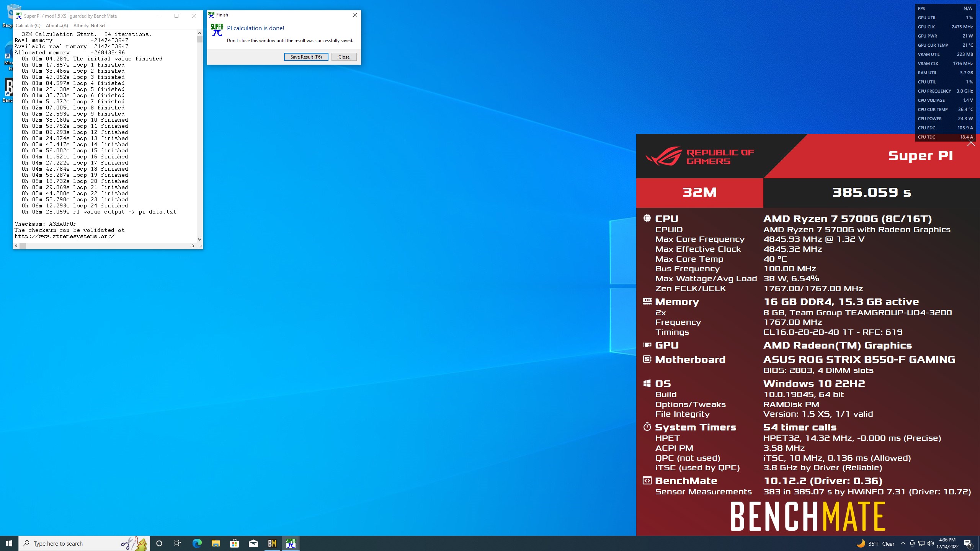Click the System Timers stopwatch icon
The height and width of the screenshot is (551, 980).
coord(647,427)
